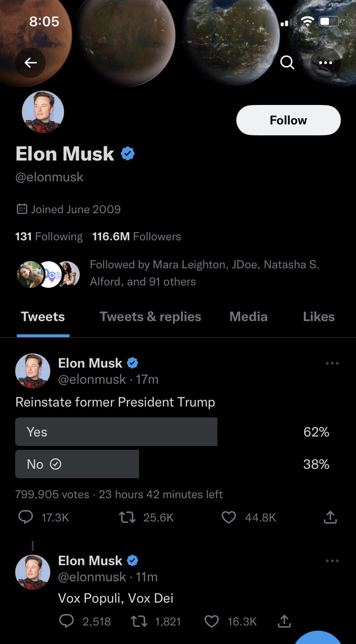The height and width of the screenshot is (644, 356).
Task: Switch to the Media tab
Action: [248, 317]
